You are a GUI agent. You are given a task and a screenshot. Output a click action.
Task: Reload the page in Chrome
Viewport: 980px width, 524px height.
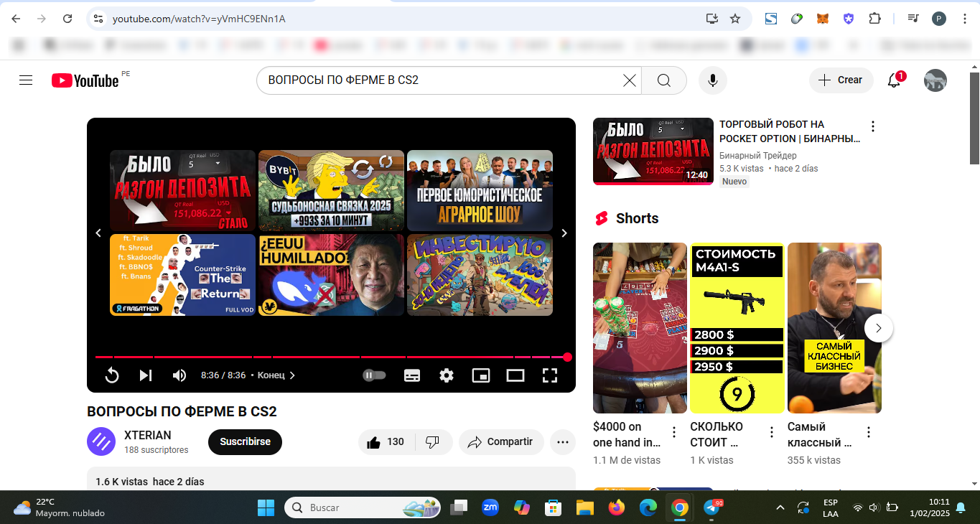(67, 19)
